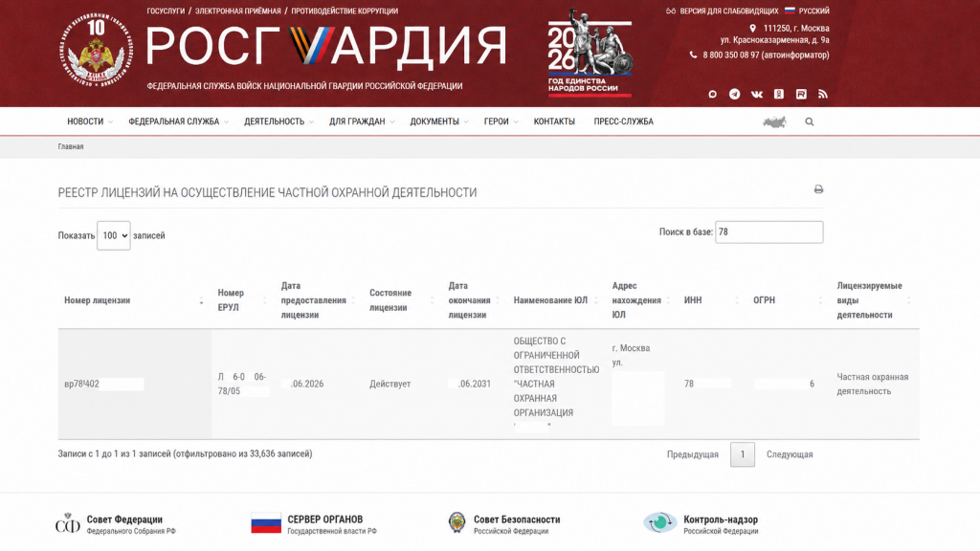Click the print icon next to the registry title
Image resolution: width=980 pixels, height=551 pixels.
818,189
